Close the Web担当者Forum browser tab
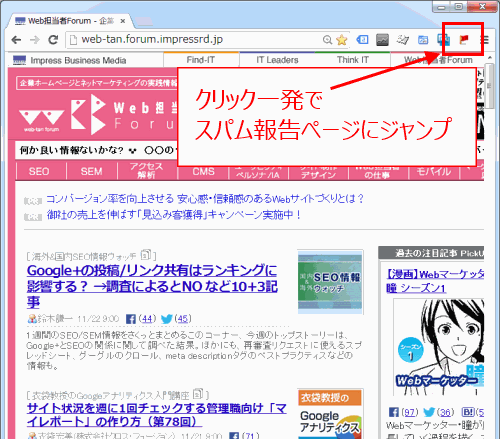500x439 pixels. pos(123,21)
